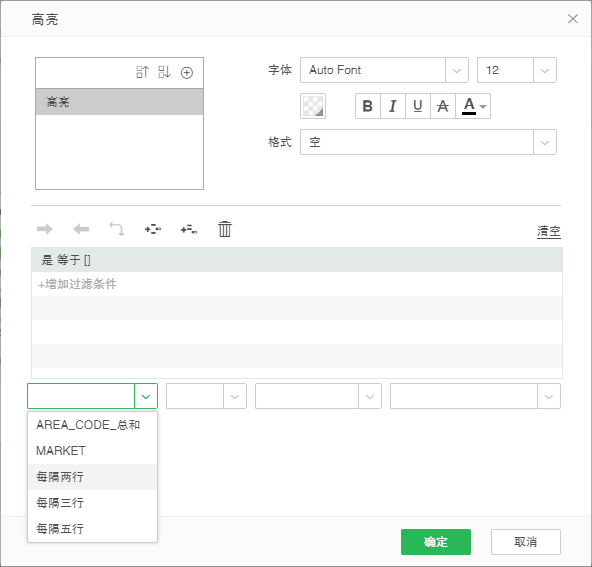
Task: Toggle strikethrough text formatting
Action: [442, 106]
